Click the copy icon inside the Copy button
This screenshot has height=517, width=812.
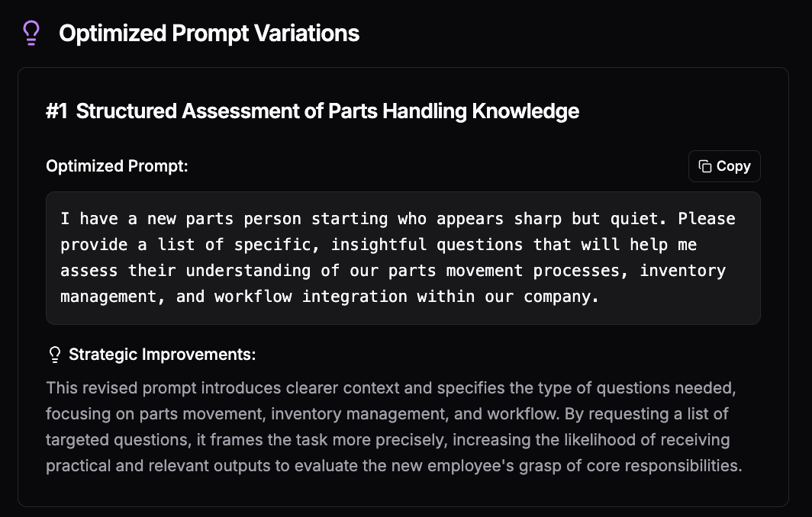tap(705, 166)
